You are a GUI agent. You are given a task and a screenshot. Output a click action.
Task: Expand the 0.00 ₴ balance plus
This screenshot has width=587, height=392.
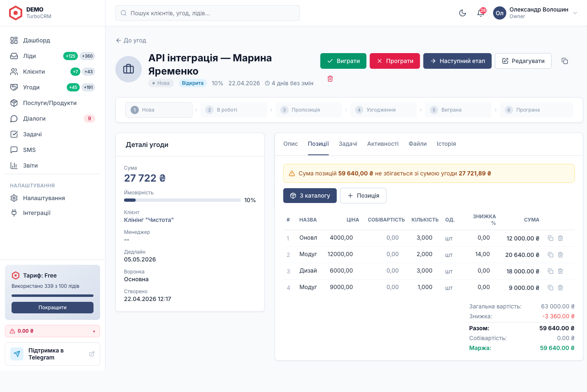[94, 331]
